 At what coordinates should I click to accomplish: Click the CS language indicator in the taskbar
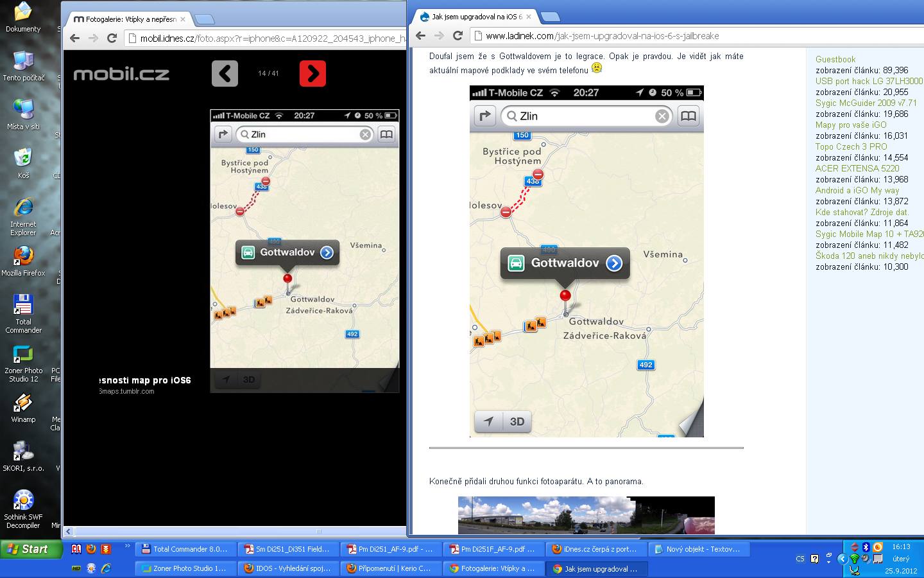(800, 559)
